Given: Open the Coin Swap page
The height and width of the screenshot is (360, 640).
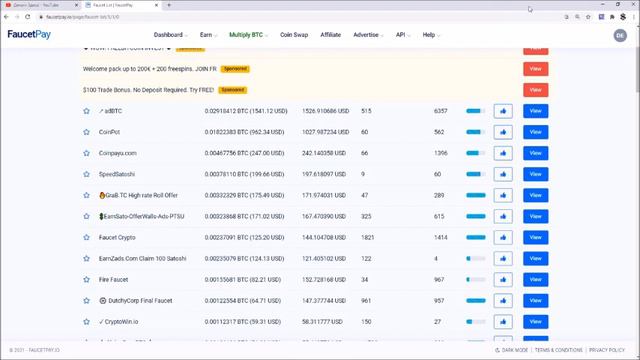Looking at the screenshot, I should (x=294, y=35).
